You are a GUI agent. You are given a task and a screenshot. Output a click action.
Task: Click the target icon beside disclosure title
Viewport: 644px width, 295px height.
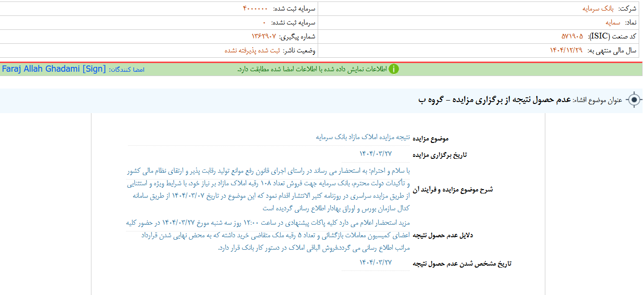point(634,100)
